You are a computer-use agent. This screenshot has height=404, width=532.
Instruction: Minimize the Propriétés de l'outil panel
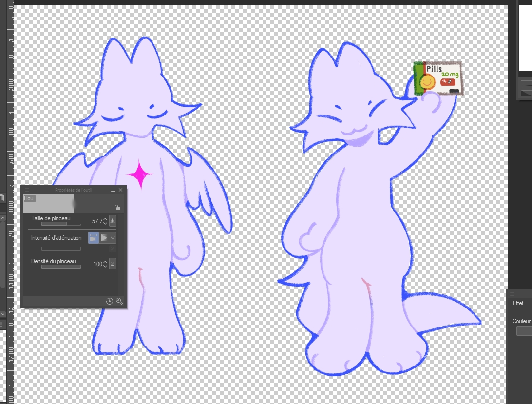pyautogui.click(x=113, y=190)
